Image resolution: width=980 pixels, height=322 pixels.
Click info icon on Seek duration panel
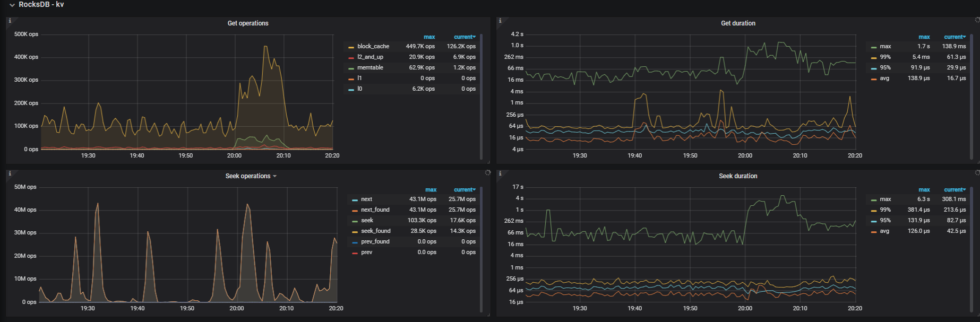500,173
